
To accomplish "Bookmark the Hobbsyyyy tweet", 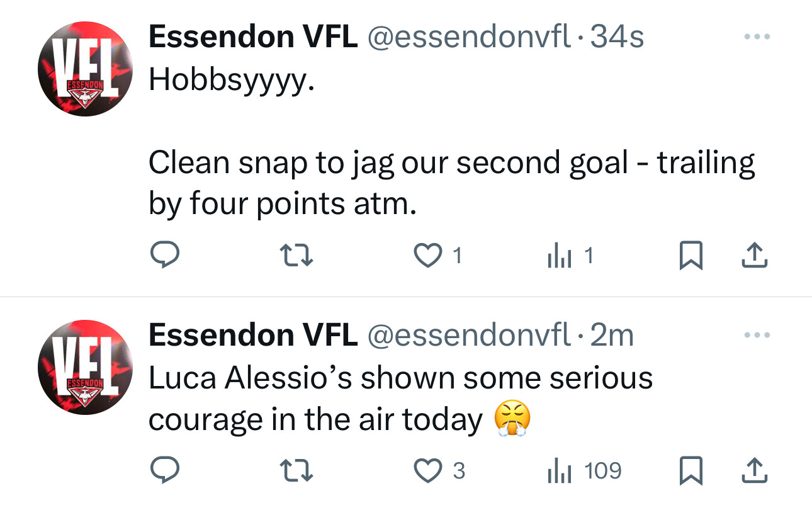I will coord(691,256).
